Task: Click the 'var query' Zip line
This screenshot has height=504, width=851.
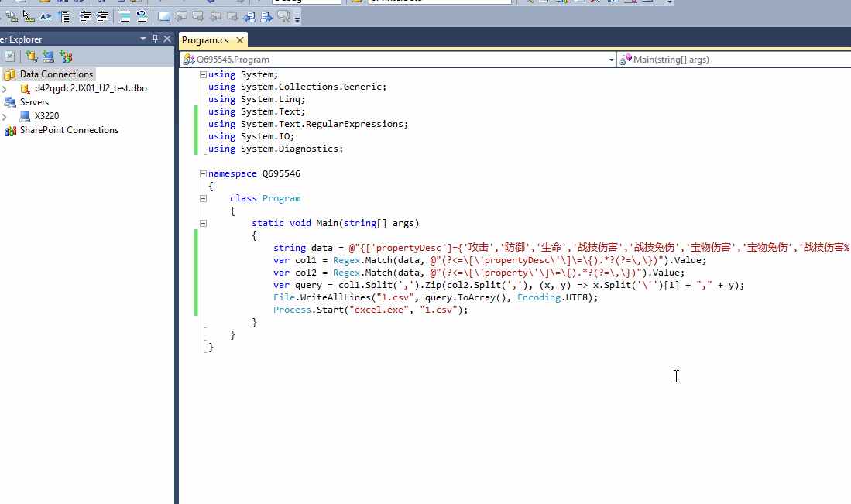Action: point(509,286)
